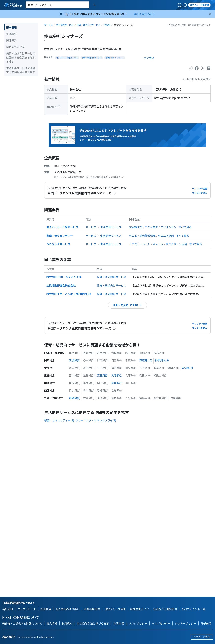Select 同じ業界の企業 in the sidebar
This screenshot has width=215, height=644.
[x=15, y=47]
